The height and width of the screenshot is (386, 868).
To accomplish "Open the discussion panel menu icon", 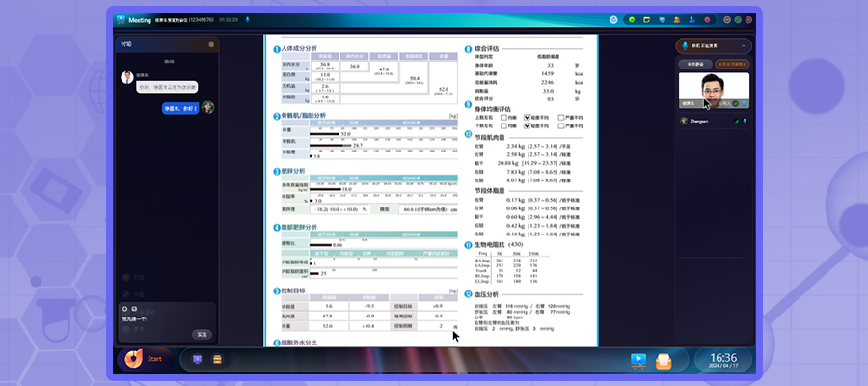I will 211,44.
